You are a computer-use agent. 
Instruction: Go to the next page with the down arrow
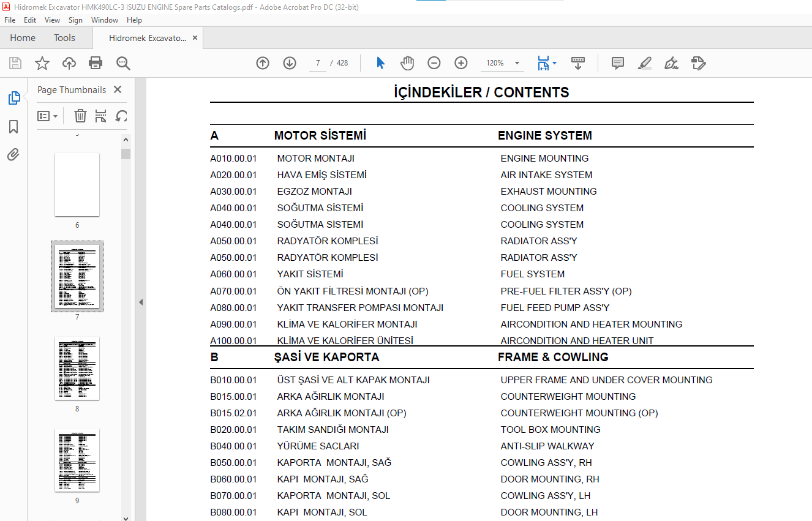pyautogui.click(x=290, y=63)
